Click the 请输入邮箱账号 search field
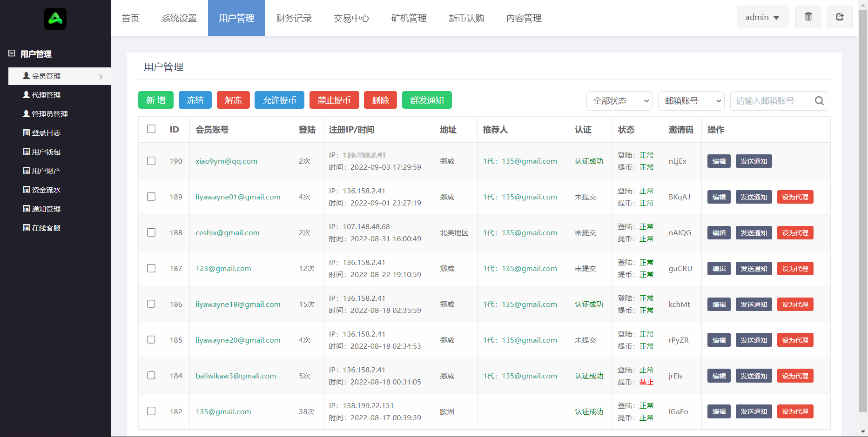868x437 pixels. [773, 101]
